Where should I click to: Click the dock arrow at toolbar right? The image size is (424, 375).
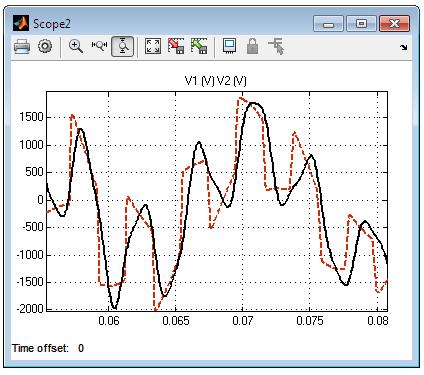pos(404,47)
